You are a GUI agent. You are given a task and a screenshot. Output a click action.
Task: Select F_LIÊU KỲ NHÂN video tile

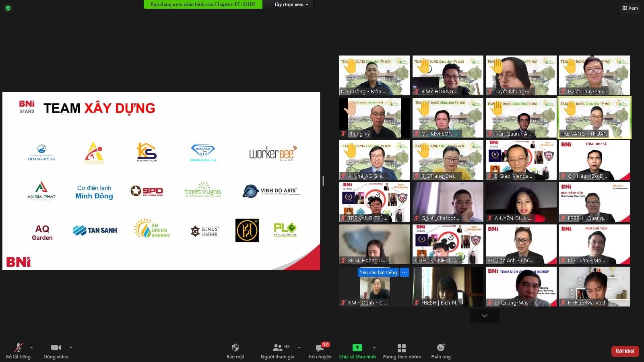pos(448,244)
